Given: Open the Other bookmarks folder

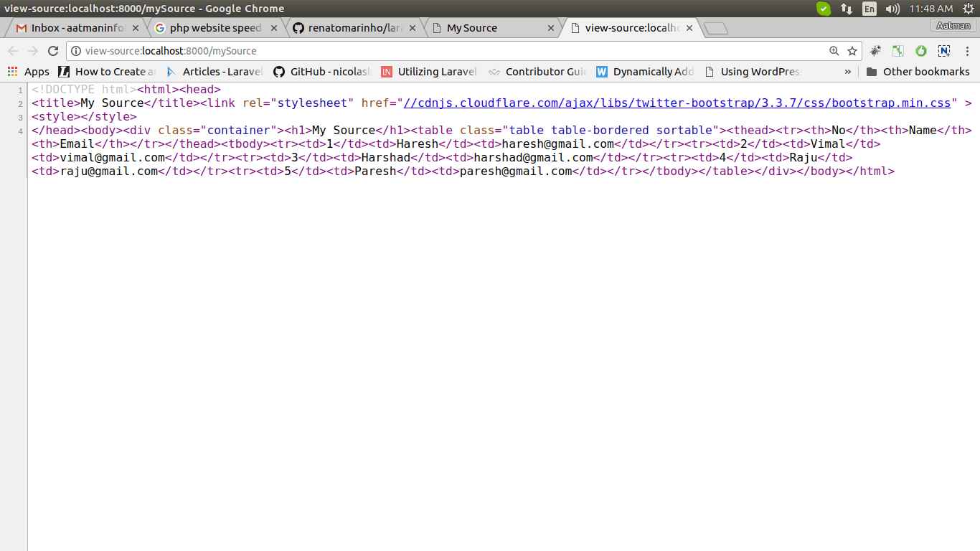Looking at the screenshot, I should [x=918, y=72].
